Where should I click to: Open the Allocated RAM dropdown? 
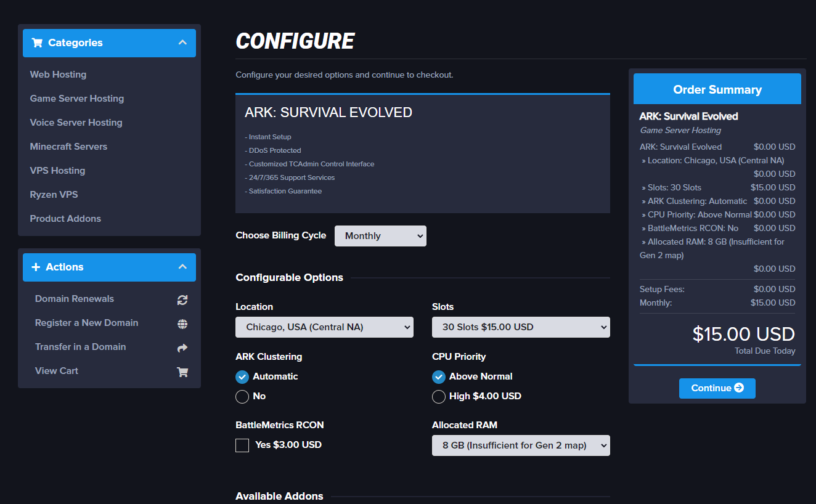pyautogui.click(x=521, y=445)
